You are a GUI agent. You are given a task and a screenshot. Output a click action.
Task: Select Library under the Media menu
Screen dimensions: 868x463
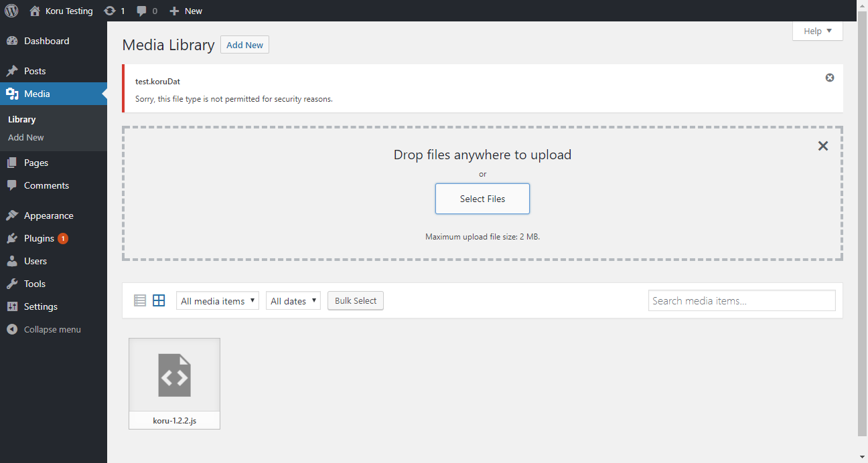tap(21, 119)
